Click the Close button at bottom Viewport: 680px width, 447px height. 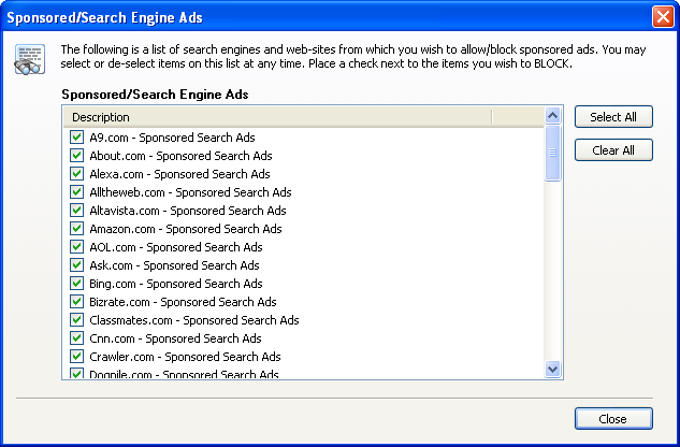614,418
